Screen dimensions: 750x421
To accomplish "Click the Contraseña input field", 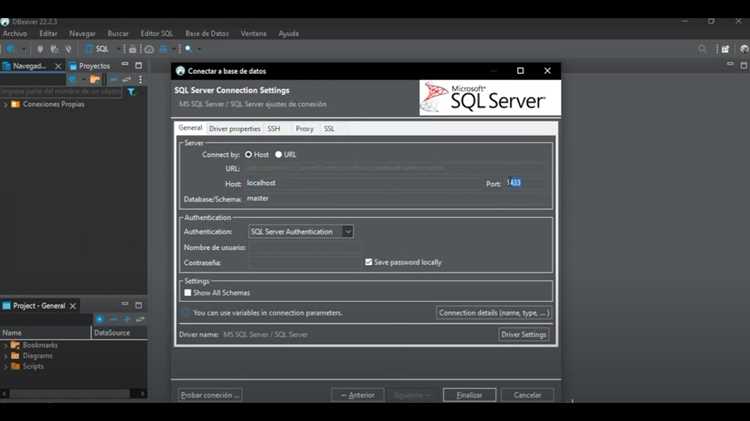I will tap(304, 262).
